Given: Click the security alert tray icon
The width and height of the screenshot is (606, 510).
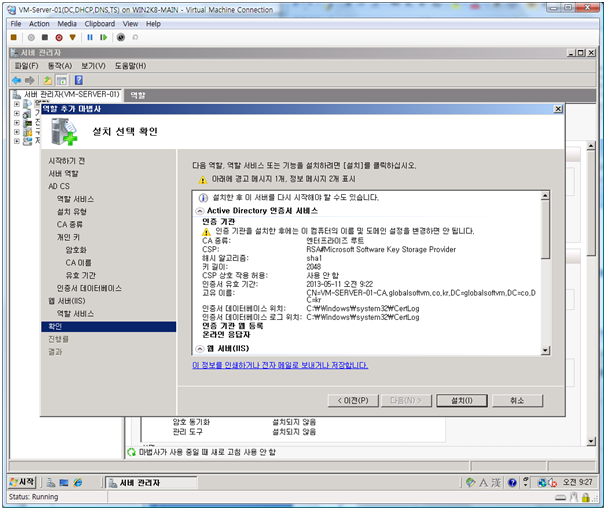Looking at the screenshot, I should tap(552, 483).
